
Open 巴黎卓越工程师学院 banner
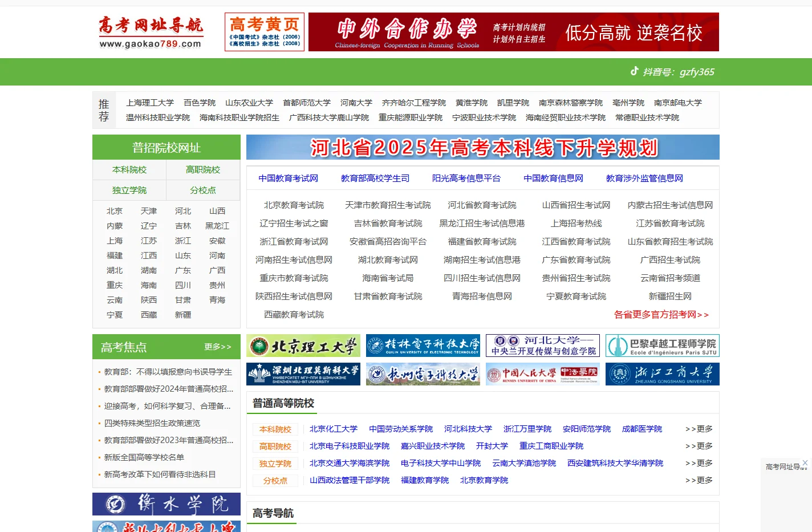pyautogui.click(x=663, y=346)
